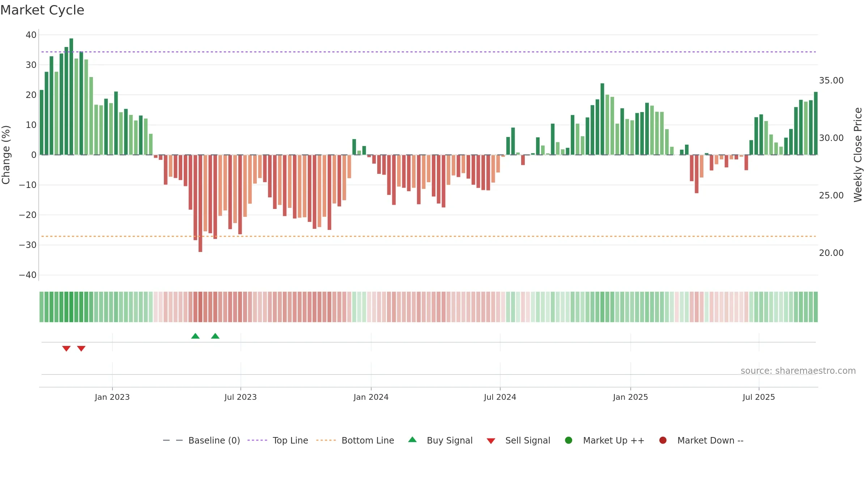The image size is (868, 488).
Task: Click the orange dashed Bottom Line legend sample
Action: pos(326,440)
